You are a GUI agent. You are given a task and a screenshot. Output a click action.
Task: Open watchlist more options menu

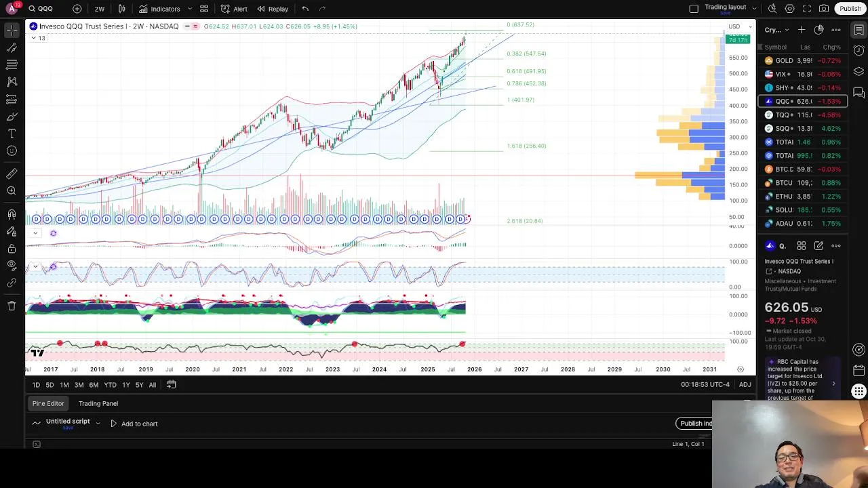(x=836, y=30)
